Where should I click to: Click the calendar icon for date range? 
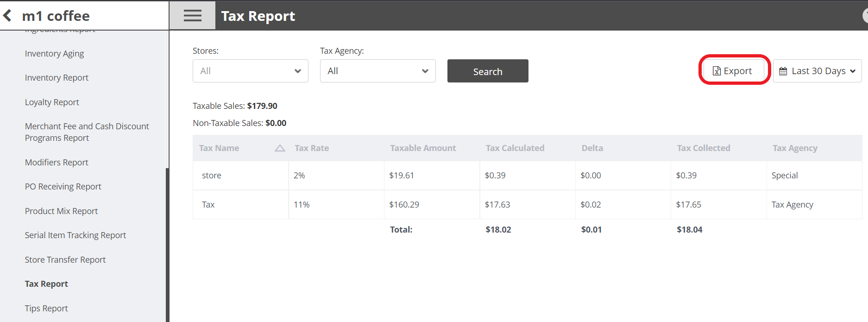783,71
